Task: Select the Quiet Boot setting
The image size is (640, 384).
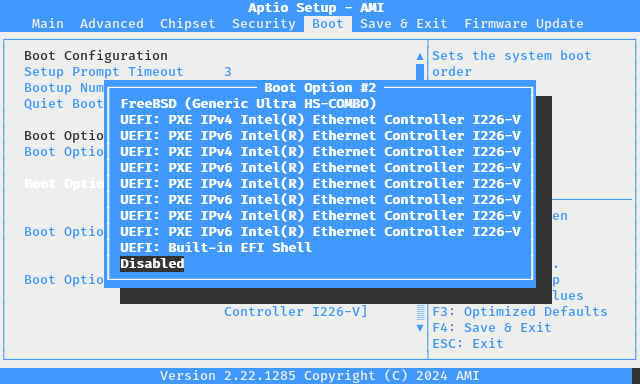Action: (x=63, y=104)
